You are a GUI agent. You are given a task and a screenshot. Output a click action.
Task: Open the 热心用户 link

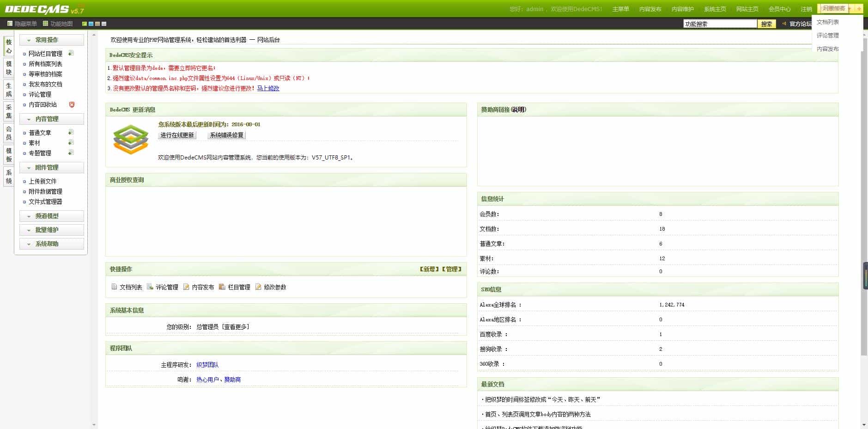(207, 380)
